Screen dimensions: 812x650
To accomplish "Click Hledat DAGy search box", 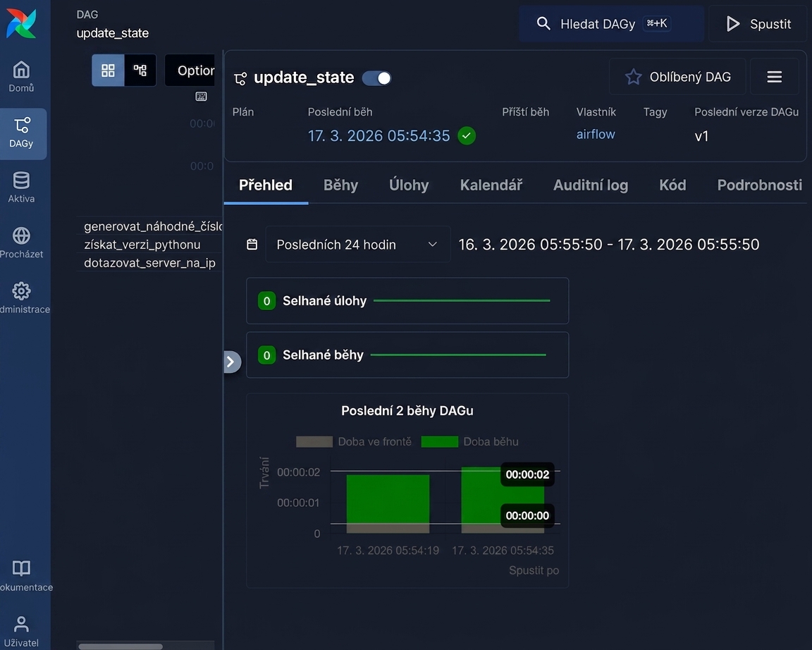I will pyautogui.click(x=611, y=24).
